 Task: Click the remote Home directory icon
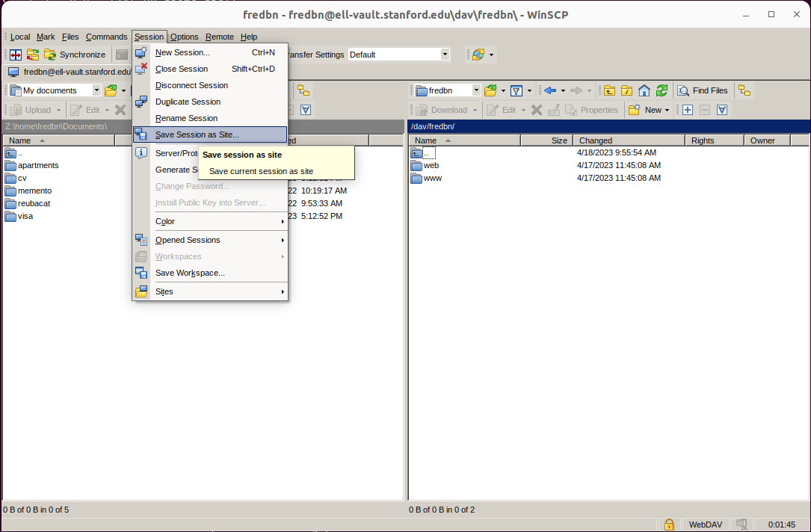coord(644,90)
